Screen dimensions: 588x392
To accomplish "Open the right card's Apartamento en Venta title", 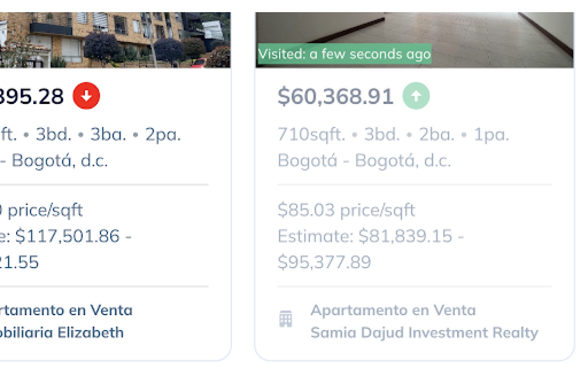I will 393,310.
